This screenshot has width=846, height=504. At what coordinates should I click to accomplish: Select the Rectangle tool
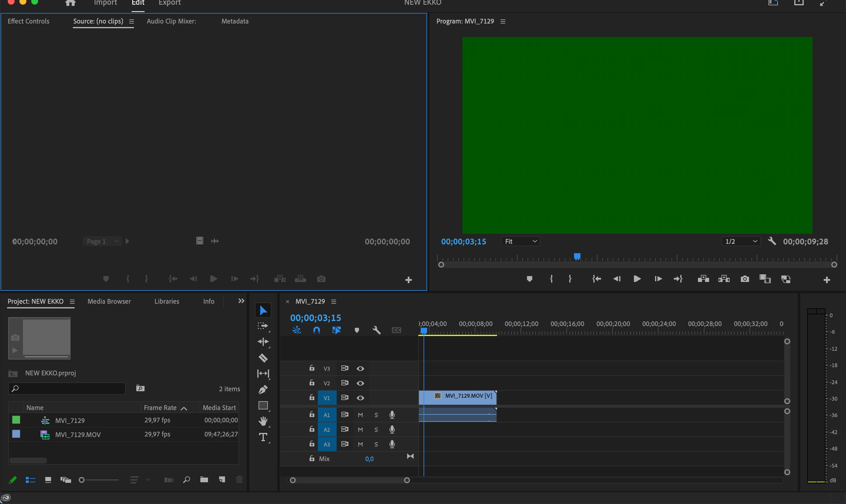(263, 406)
